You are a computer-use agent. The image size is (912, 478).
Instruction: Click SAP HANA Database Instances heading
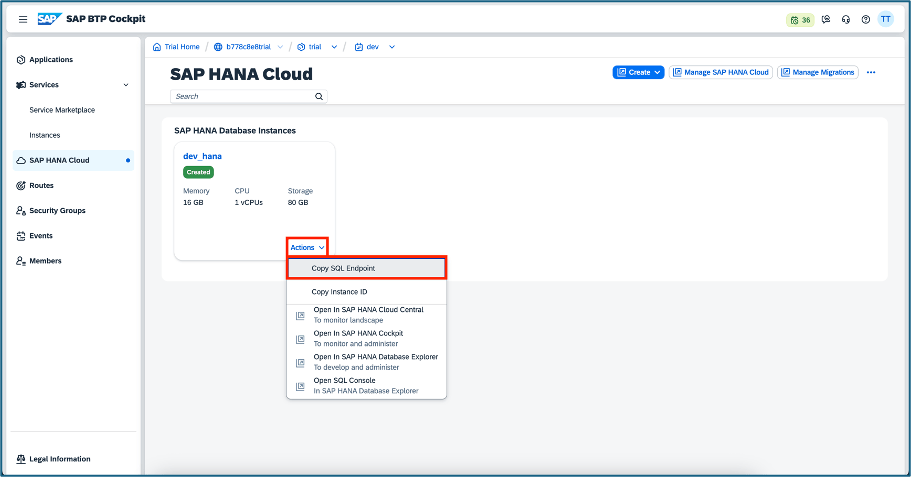235,131
